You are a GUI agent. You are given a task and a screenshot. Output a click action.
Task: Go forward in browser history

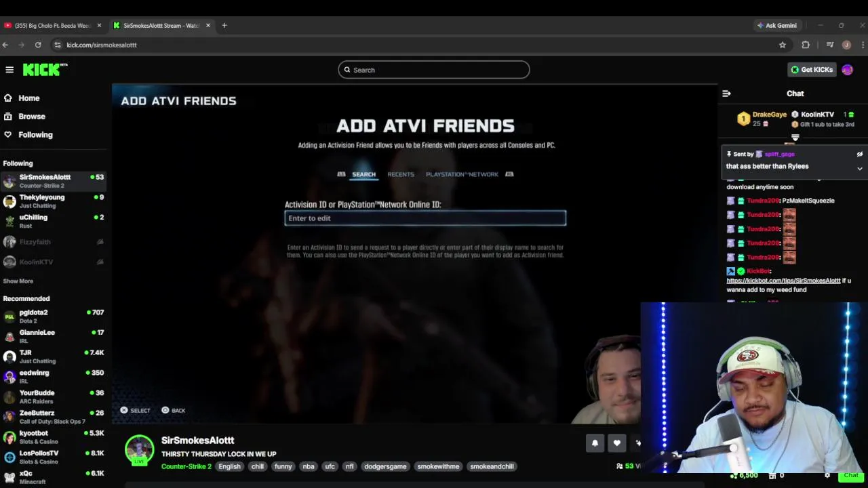click(21, 45)
